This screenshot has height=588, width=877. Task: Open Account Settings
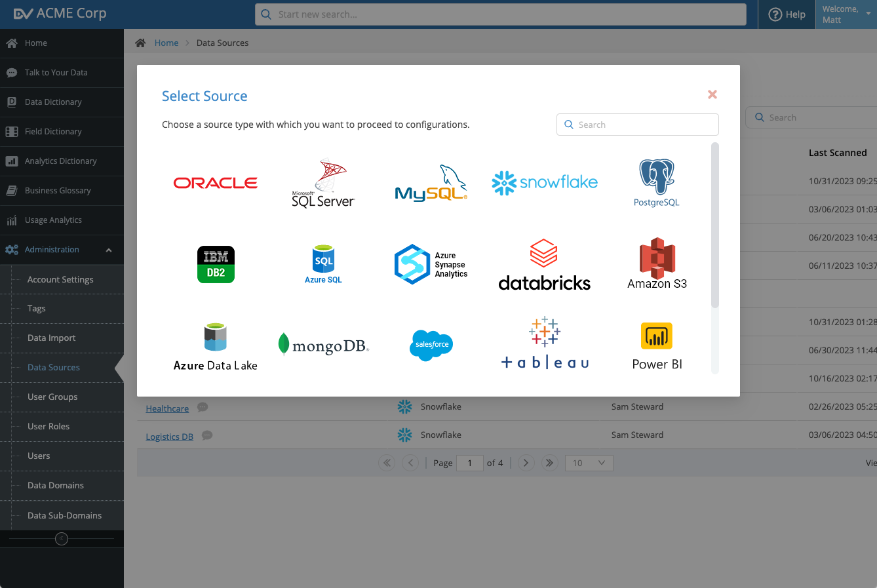[x=62, y=279]
